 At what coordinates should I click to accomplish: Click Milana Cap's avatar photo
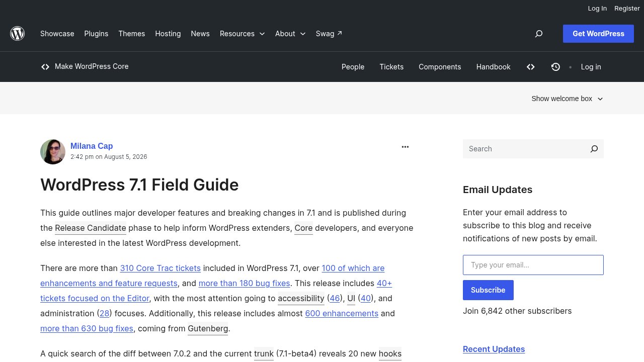(x=53, y=152)
